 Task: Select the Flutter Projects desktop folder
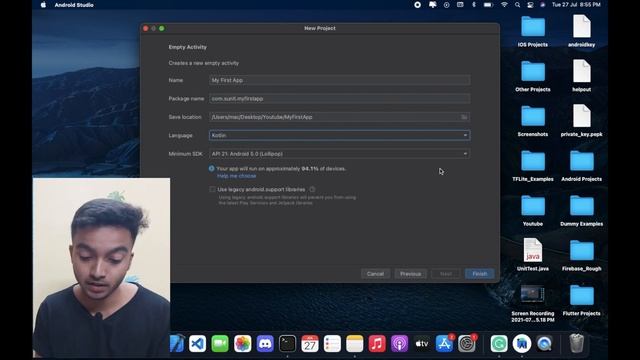pyautogui.click(x=582, y=301)
